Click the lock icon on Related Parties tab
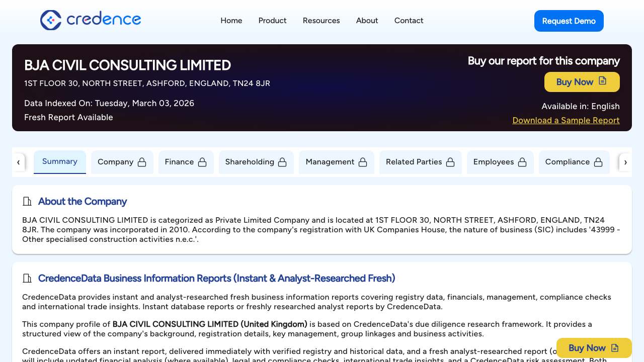 (450, 162)
